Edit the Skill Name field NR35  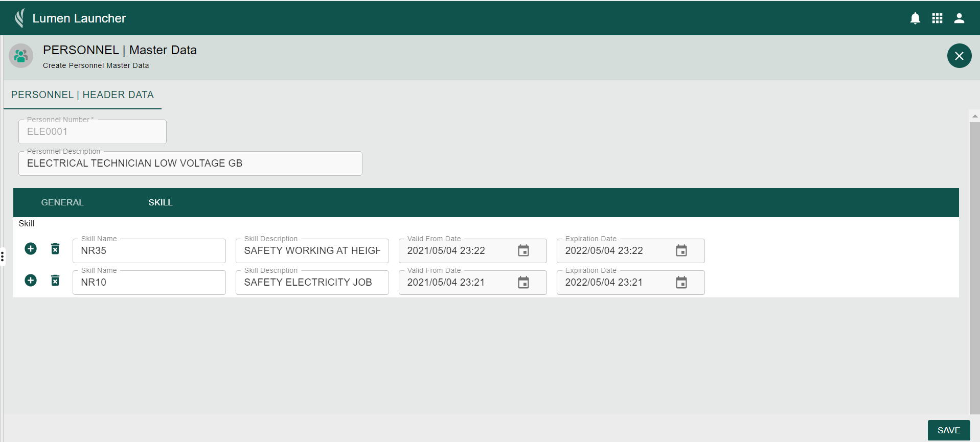[x=149, y=251]
